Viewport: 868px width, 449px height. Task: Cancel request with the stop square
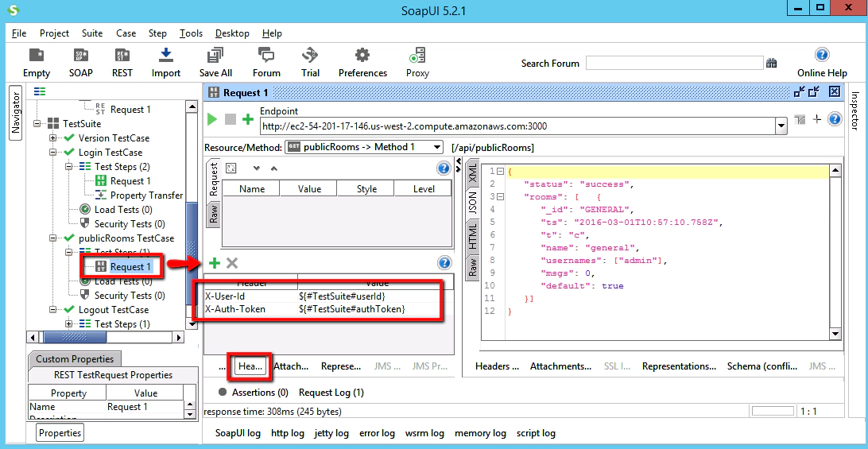(231, 119)
